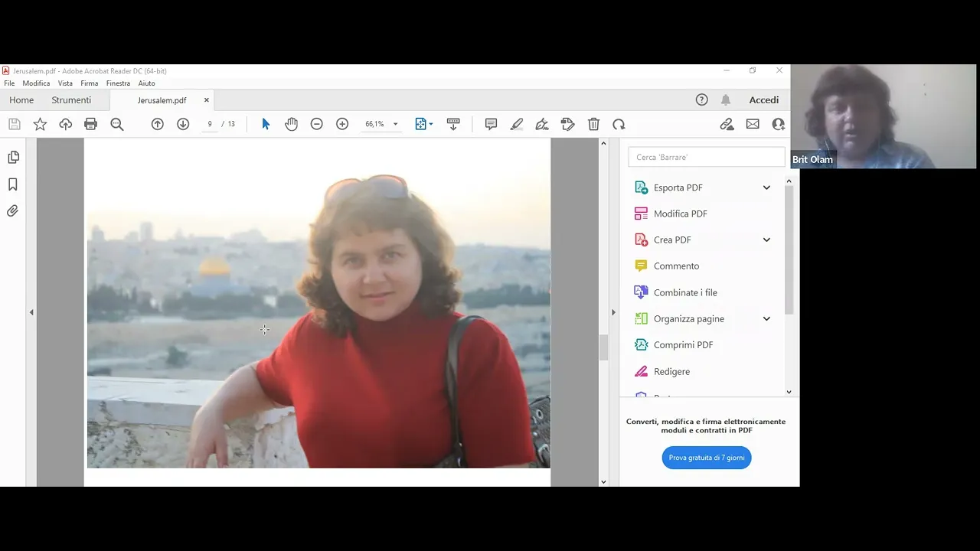Image resolution: width=980 pixels, height=551 pixels.
Task: Open the Modifica menu
Action: click(x=36, y=83)
